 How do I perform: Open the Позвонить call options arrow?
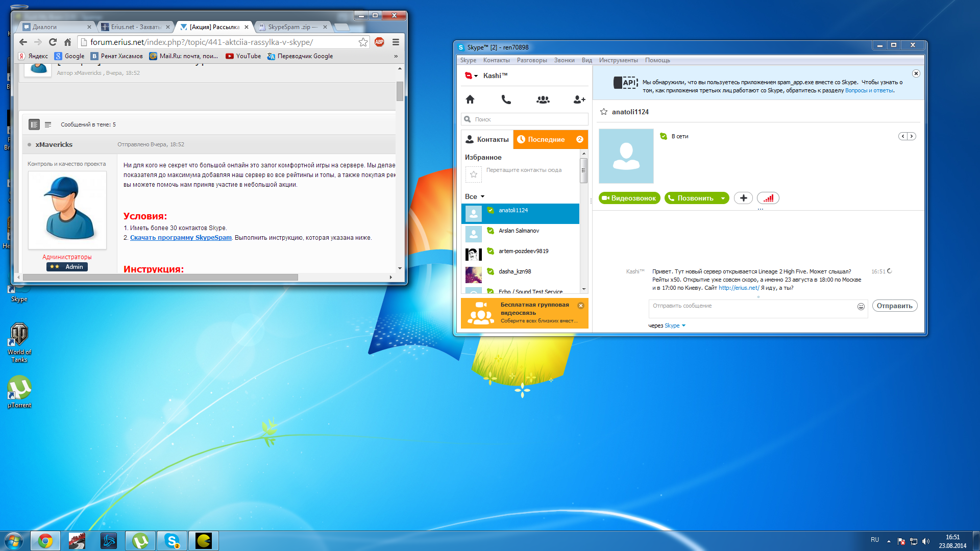[x=723, y=198]
